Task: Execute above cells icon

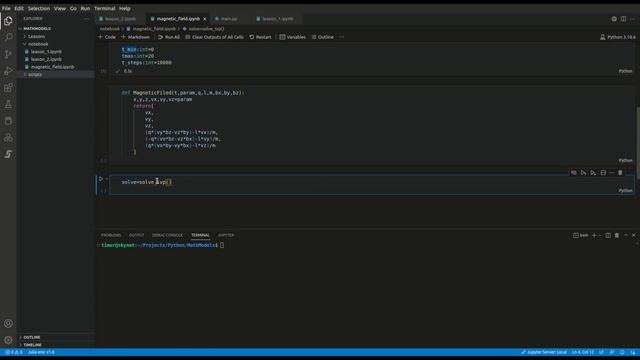Action: [x=583, y=173]
